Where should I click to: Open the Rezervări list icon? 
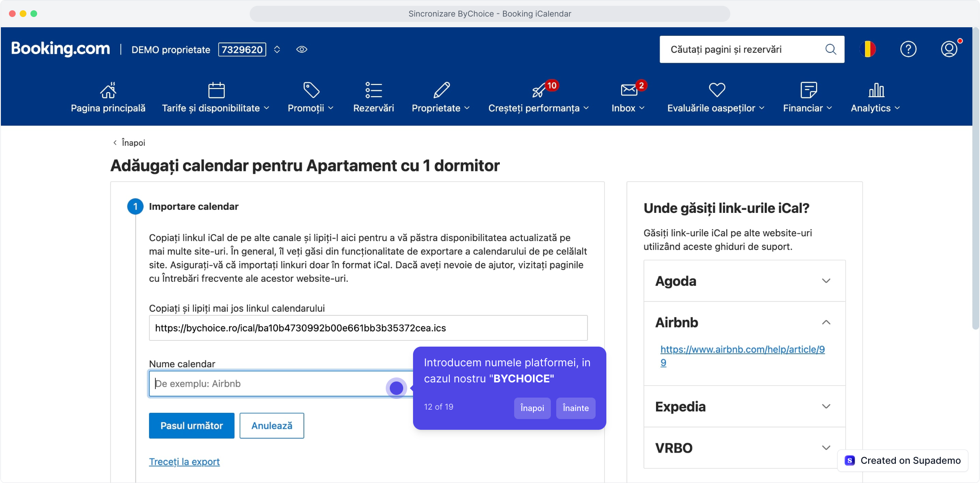[x=373, y=90]
